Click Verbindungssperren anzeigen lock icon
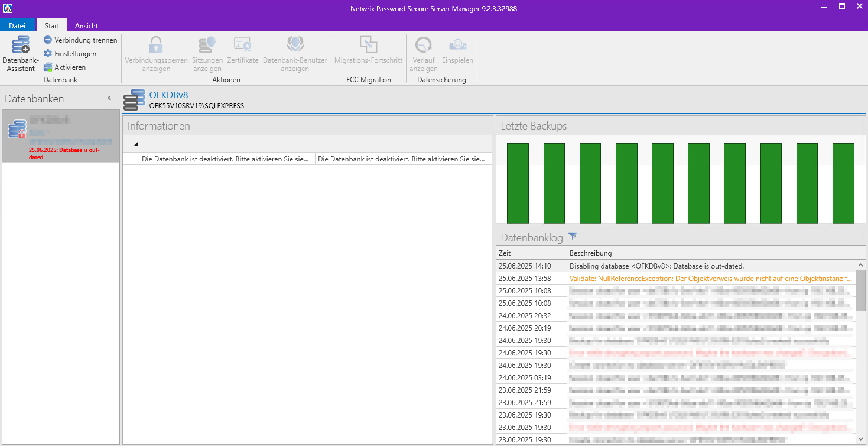The width and height of the screenshot is (868, 446). pyautogui.click(x=156, y=54)
